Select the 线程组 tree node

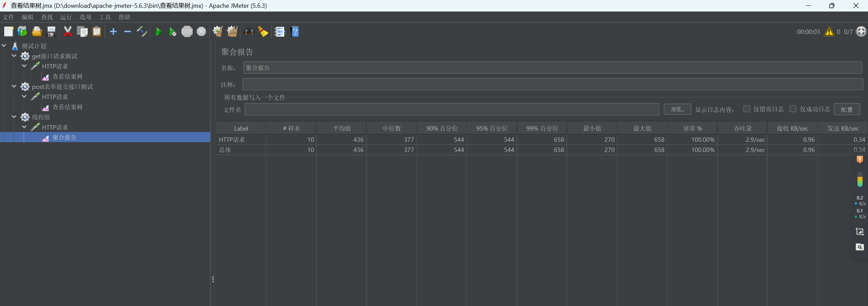tap(41, 117)
